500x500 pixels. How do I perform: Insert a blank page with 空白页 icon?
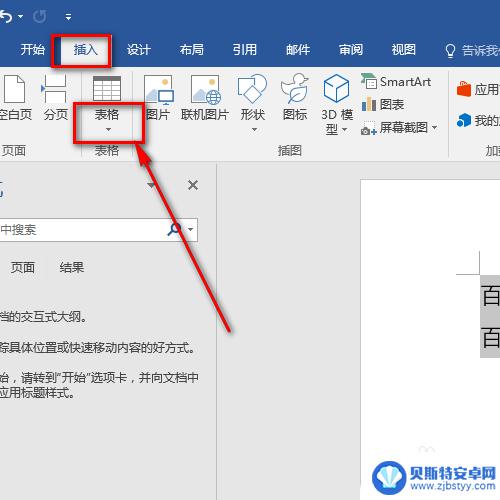14,89
